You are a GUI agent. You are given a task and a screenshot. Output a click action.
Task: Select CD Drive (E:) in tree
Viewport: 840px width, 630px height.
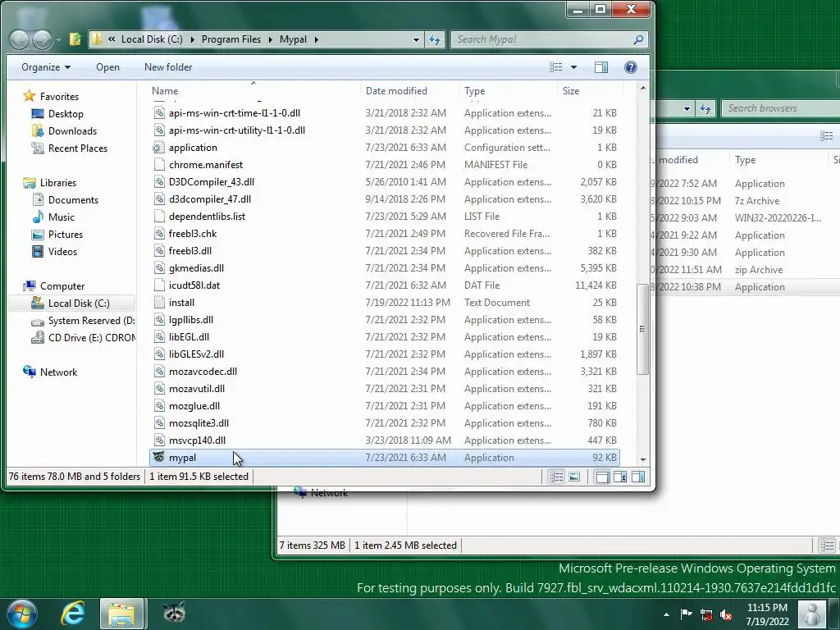pos(91,337)
